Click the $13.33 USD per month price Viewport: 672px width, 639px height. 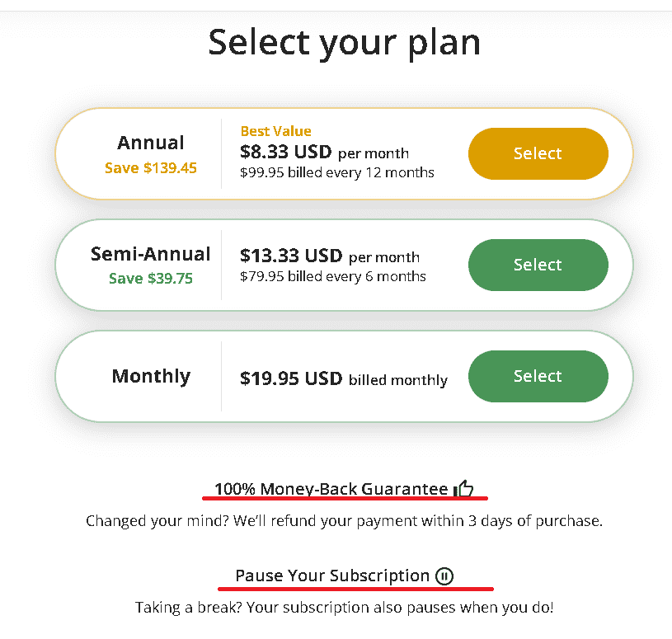[x=330, y=256]
